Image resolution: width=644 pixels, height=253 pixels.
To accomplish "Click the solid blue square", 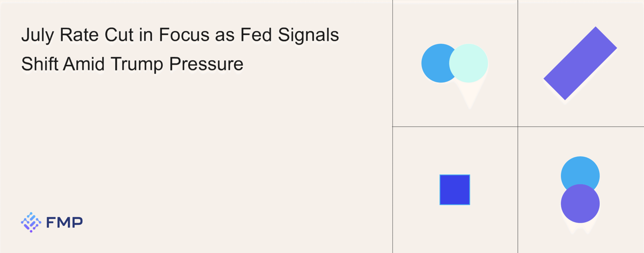I will pos(455,190).
